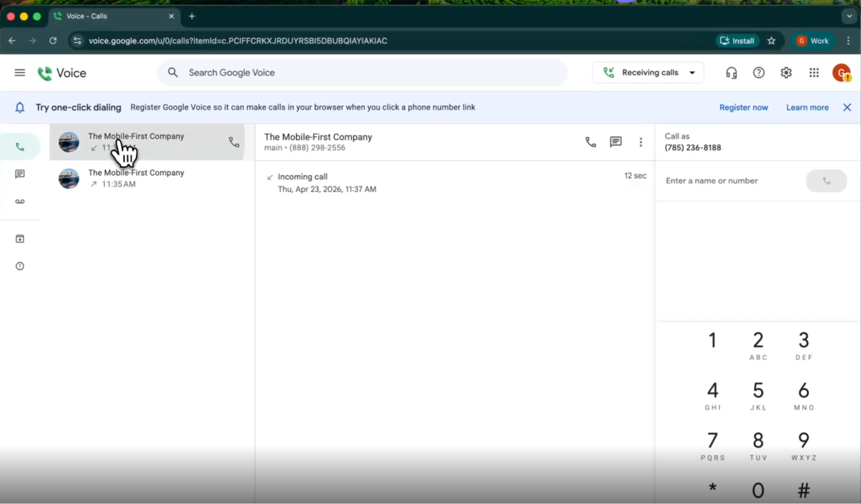Select the 11:37 incoming call entry

[x=147, y=142]
